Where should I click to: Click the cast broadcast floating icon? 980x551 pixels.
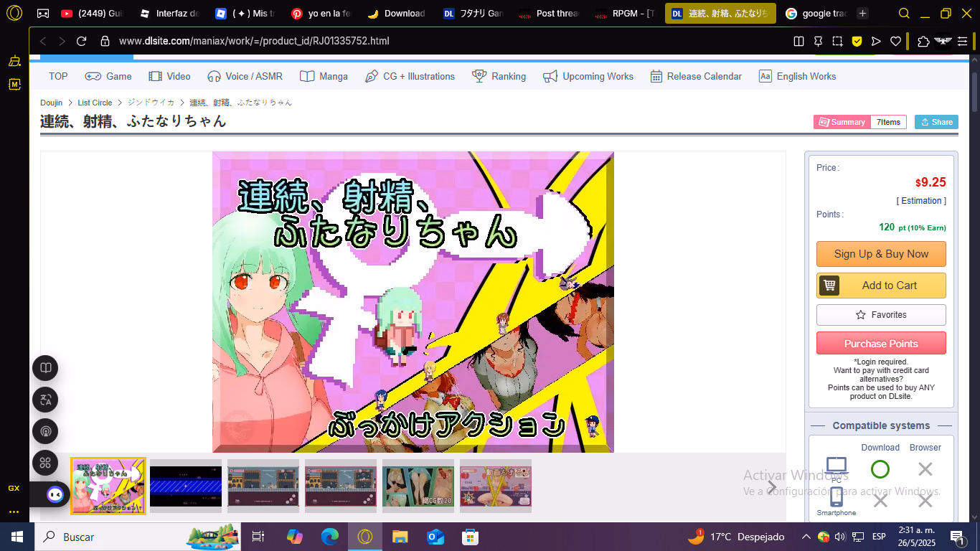[x=45, y=431]
